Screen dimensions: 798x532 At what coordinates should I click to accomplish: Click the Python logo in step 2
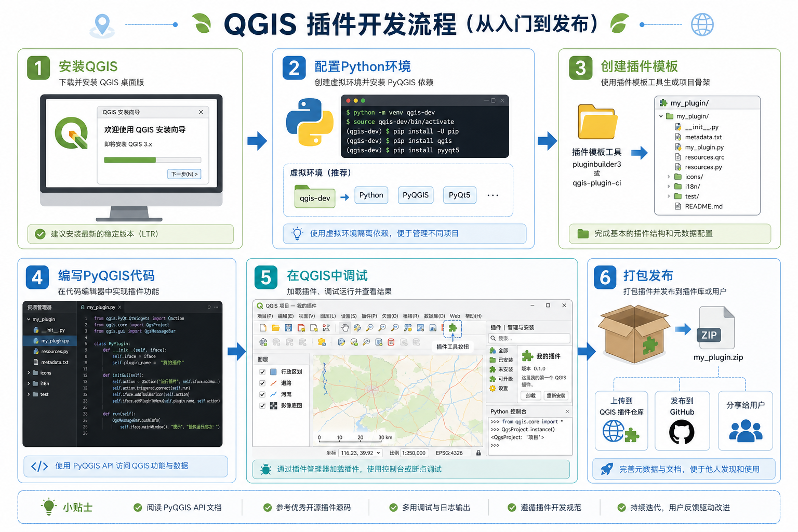tap(310, 122)
